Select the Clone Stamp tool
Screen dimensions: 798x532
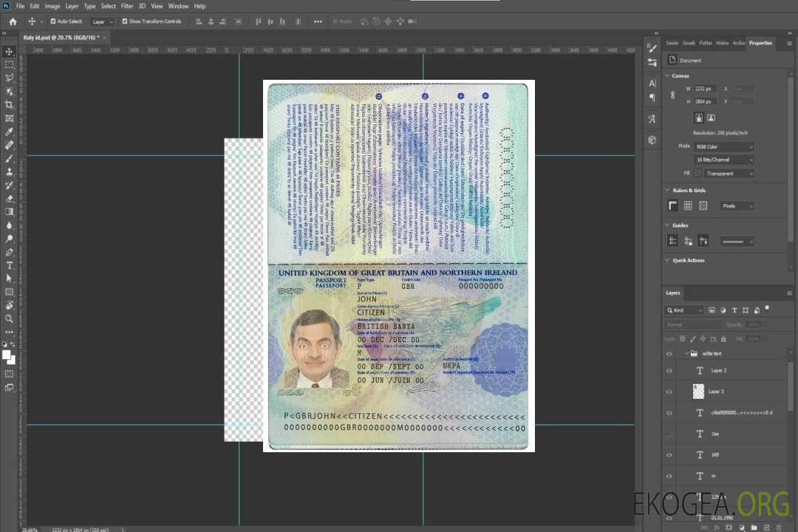pos(9,171)
